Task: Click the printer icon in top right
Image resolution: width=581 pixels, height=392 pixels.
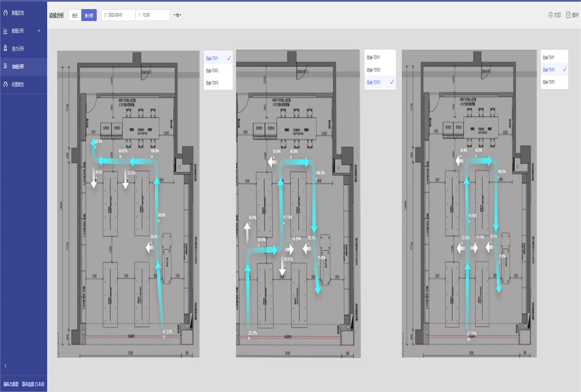Action: pos(550,15)
